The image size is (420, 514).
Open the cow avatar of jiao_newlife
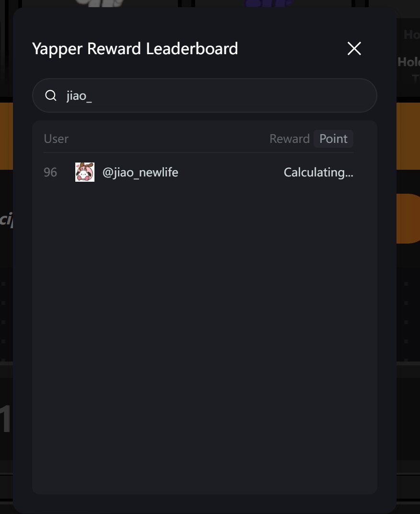click(85, 172)
